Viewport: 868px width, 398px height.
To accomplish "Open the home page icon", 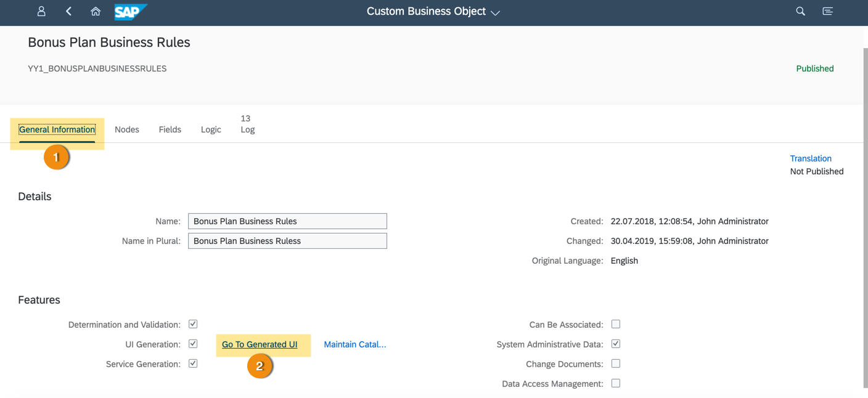I will coord(96,11).
